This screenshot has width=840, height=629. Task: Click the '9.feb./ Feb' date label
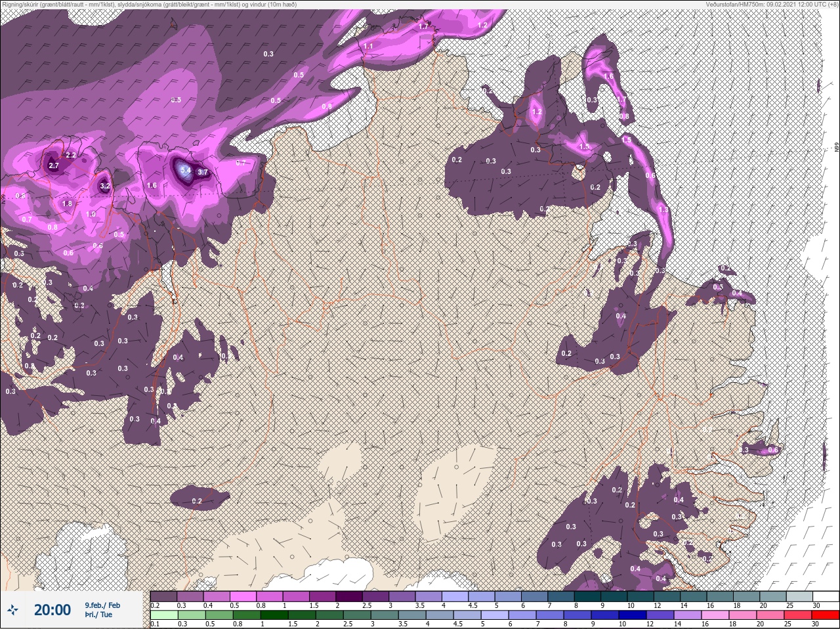[x=102, y=605]
